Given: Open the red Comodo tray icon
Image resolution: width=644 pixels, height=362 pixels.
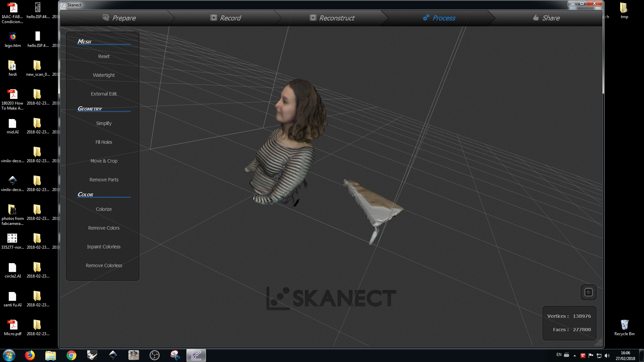Looking at the screenshot, I should click(x=583, y=356).
